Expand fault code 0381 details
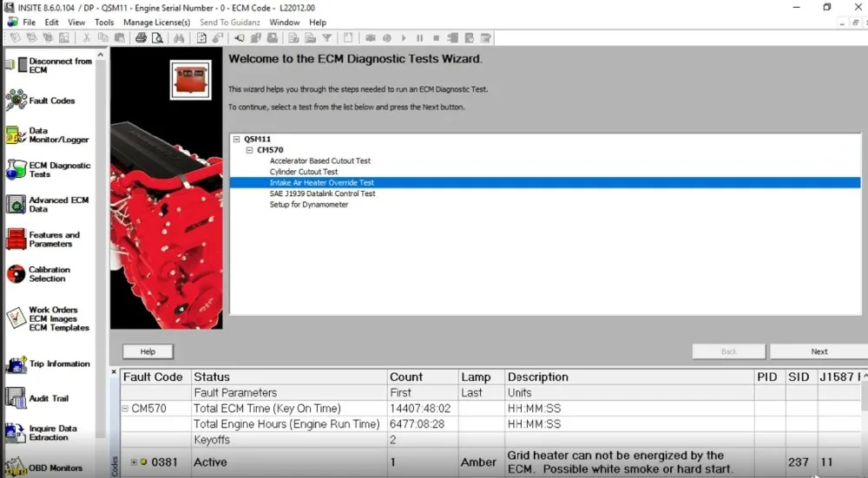868x478 pixels. pos(134,462)
